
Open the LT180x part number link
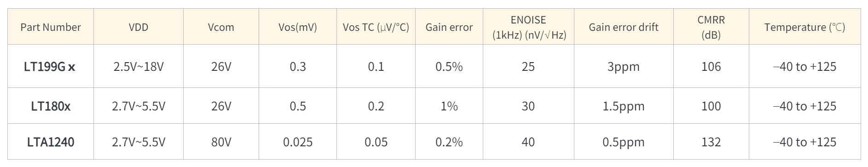click(51, 106)
